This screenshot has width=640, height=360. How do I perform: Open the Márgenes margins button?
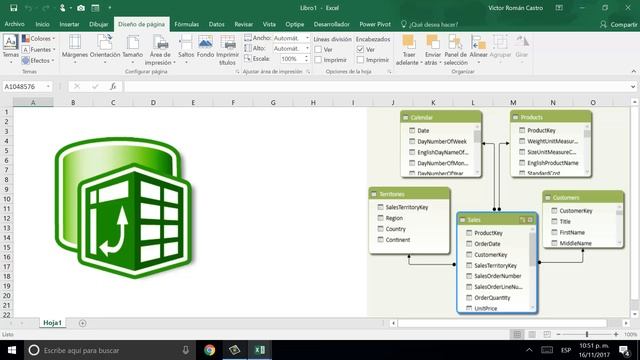pyautogui.click(x=75, y=50)
